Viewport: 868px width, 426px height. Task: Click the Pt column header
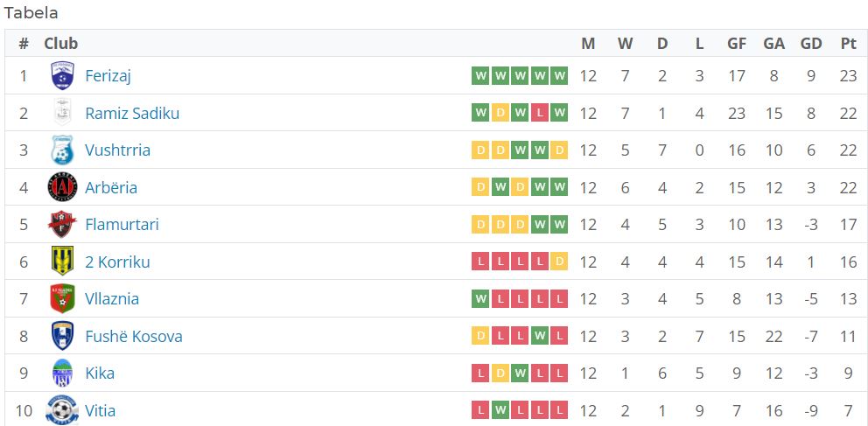tap(848, 44)
